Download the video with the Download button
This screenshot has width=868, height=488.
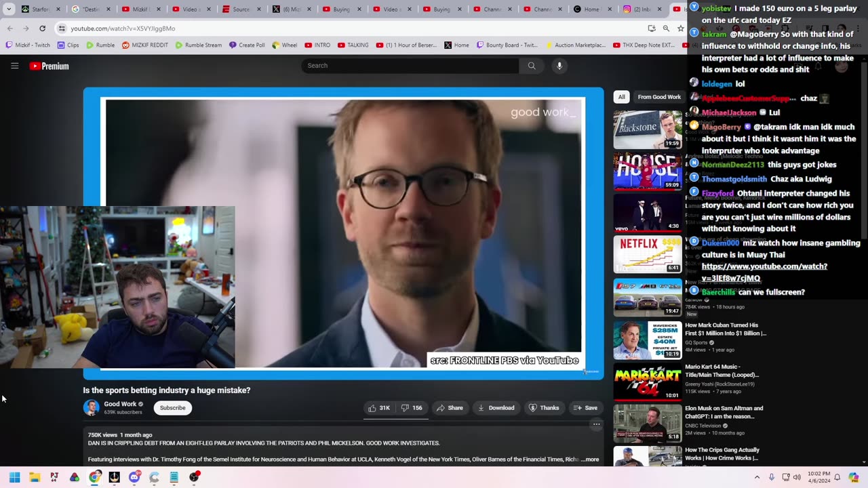tap(496, 408)
